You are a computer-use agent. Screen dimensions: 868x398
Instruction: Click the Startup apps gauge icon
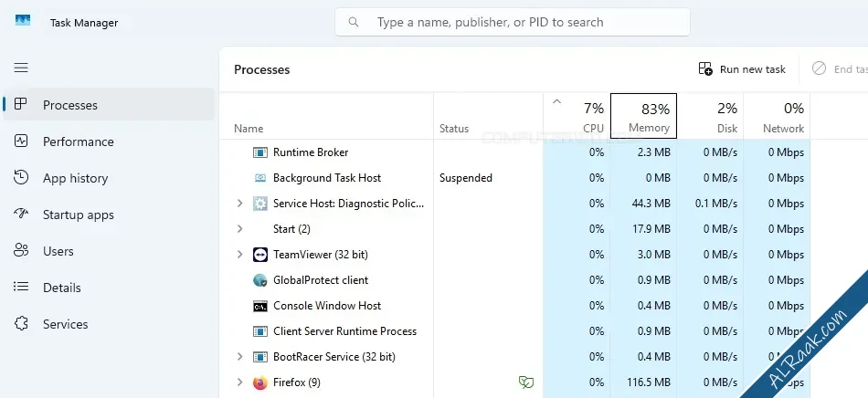coord(21,214)
